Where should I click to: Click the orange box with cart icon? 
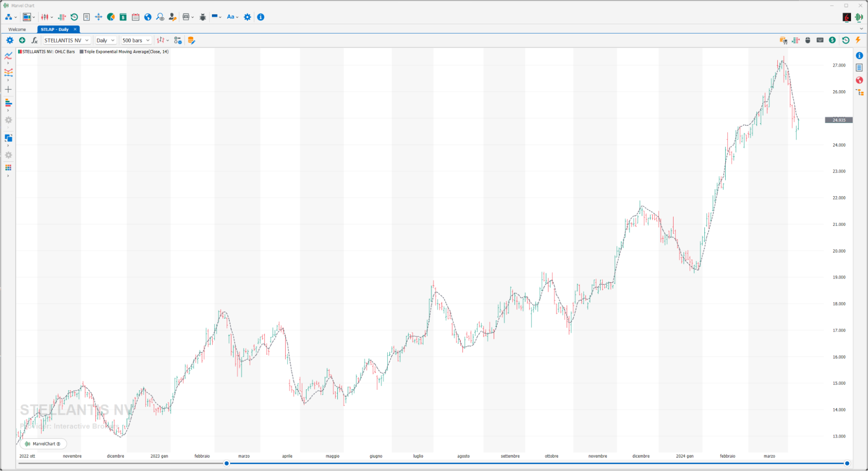(x=783, y=40)
